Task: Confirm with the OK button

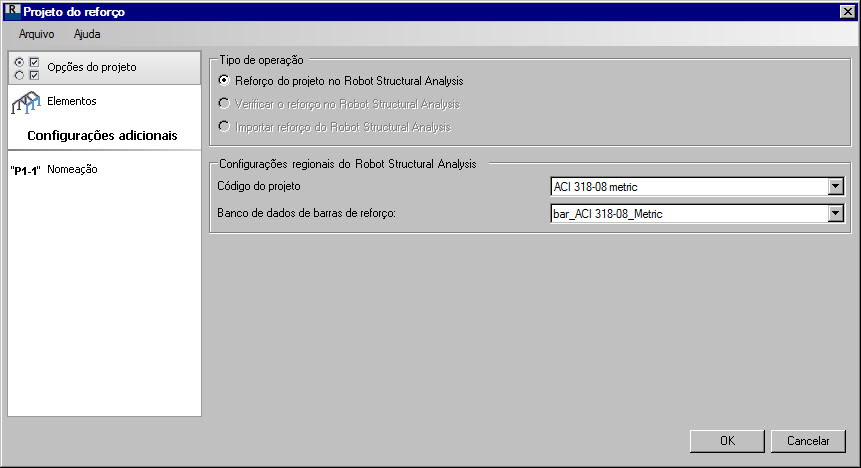Action: tap(727, 441)
